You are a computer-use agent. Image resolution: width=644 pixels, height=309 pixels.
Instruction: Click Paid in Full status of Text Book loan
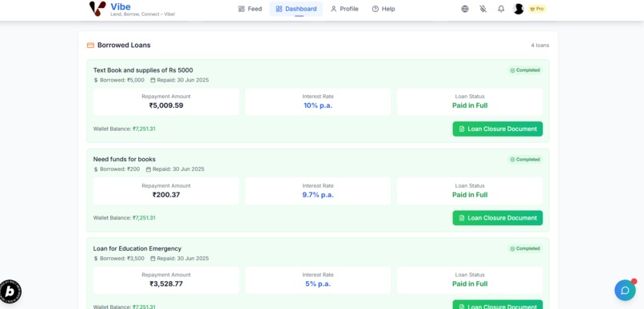(x=470, y=105)
